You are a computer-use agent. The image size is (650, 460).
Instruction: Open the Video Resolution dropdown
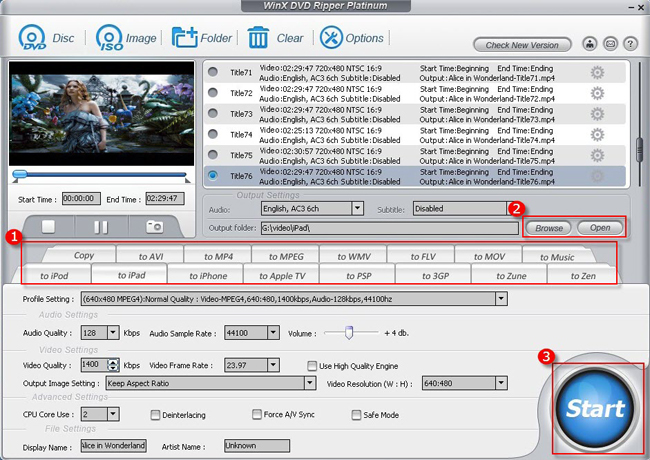[501, 383]
